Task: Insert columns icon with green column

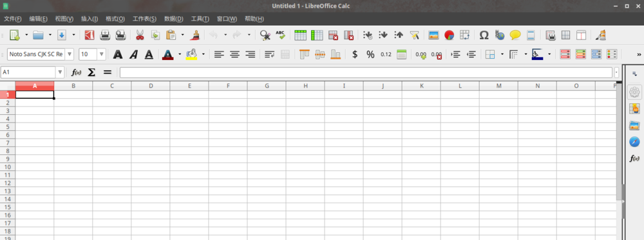Action: 317,35
